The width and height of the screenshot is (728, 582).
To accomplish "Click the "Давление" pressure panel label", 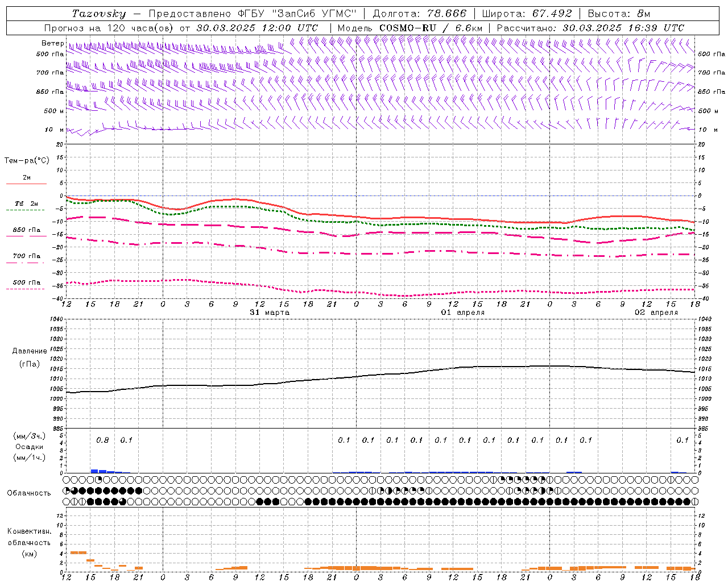I will [x=29, y=351].
